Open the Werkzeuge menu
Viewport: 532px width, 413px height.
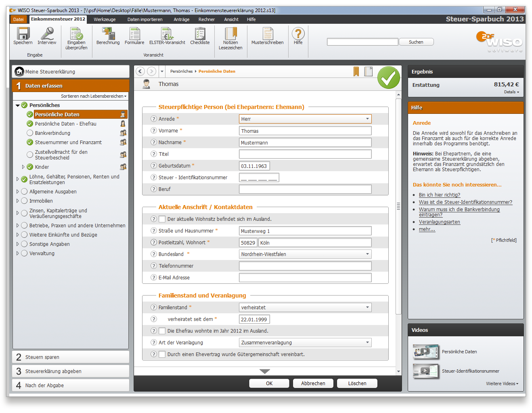(105, 19)
